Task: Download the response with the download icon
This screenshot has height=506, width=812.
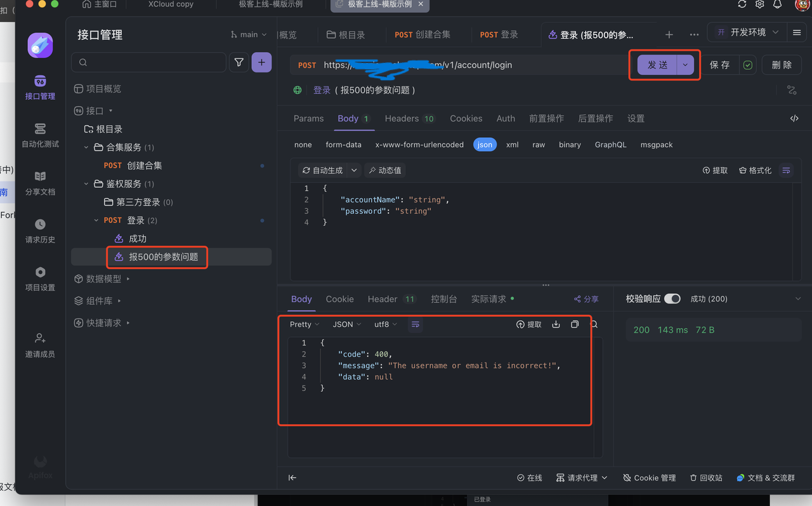Action: [556, 324]
